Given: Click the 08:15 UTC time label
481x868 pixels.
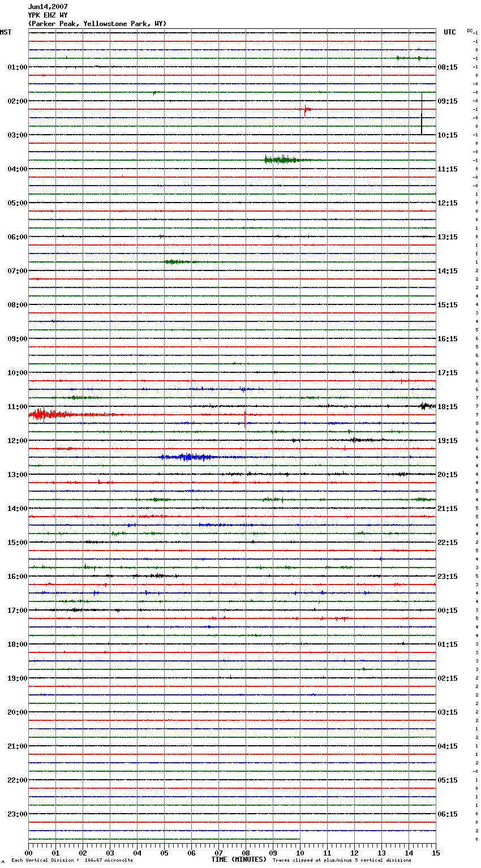Looking at the screenshot, I should (448, 67).
